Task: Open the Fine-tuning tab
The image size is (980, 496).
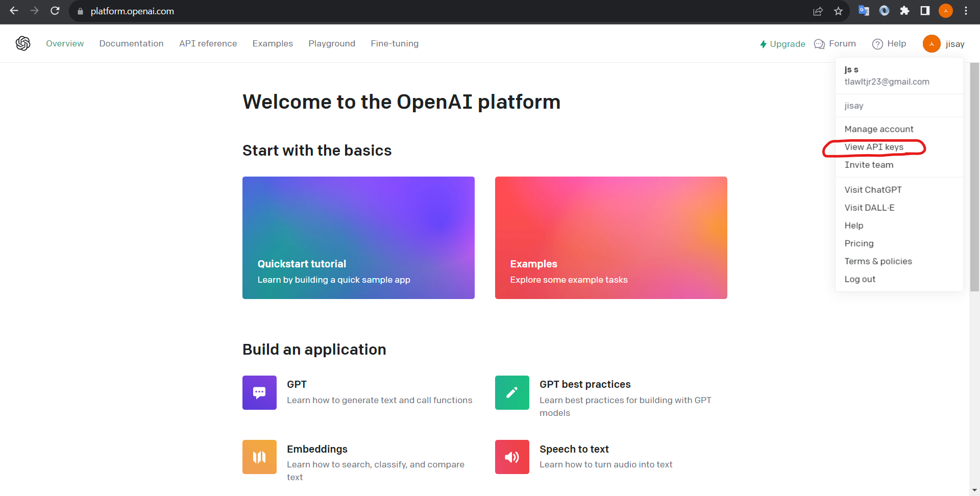Action: [395, 43]
